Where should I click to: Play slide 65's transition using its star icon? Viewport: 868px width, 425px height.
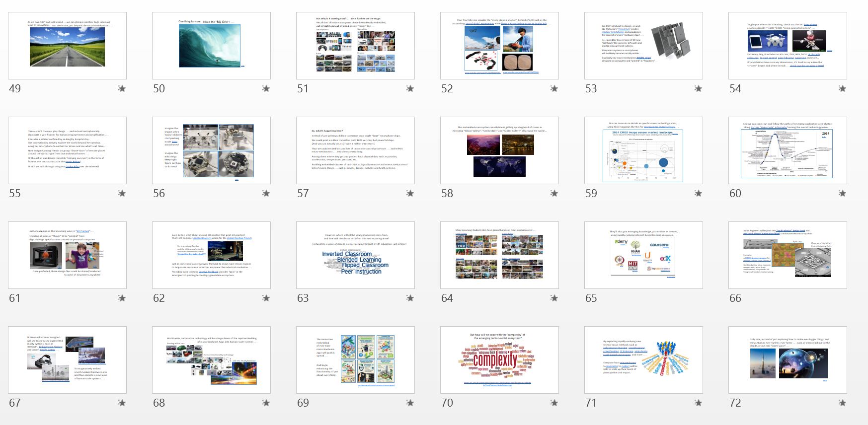coord(698,298)
